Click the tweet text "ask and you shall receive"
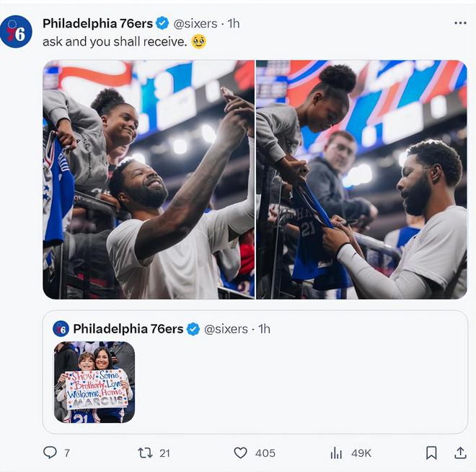This screenshot has height=472, width=476. (x=115, y=42)
